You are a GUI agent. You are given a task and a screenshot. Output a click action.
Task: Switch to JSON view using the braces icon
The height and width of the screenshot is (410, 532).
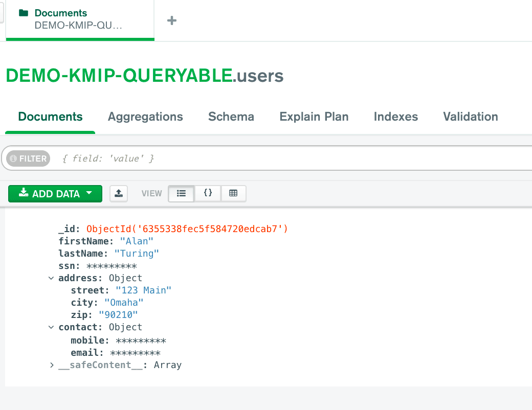tap(207, 193)
